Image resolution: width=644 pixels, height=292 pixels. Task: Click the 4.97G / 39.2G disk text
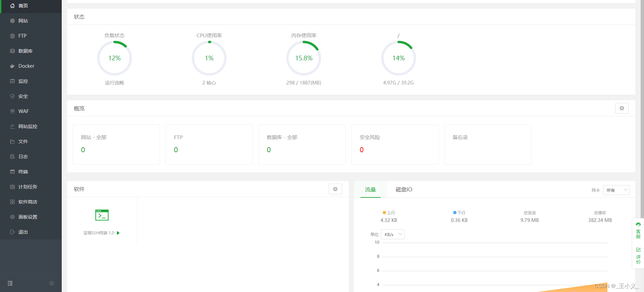(398, 83)
